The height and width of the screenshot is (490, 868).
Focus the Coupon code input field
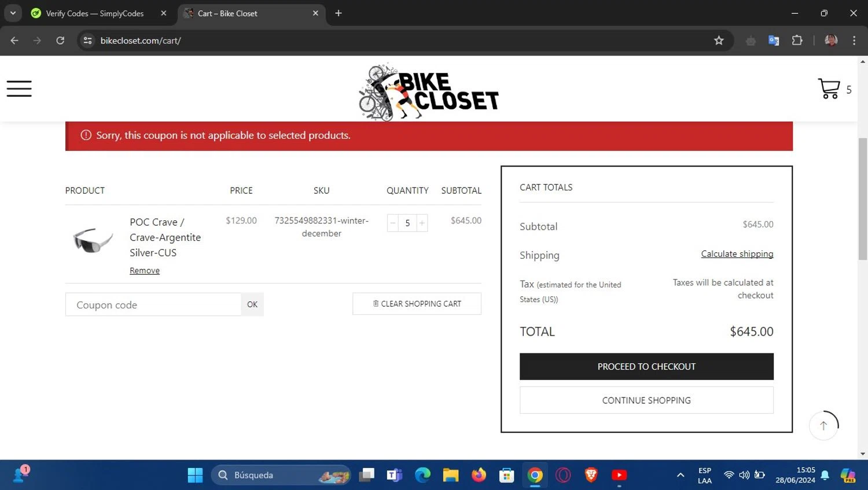pos(153,304)
